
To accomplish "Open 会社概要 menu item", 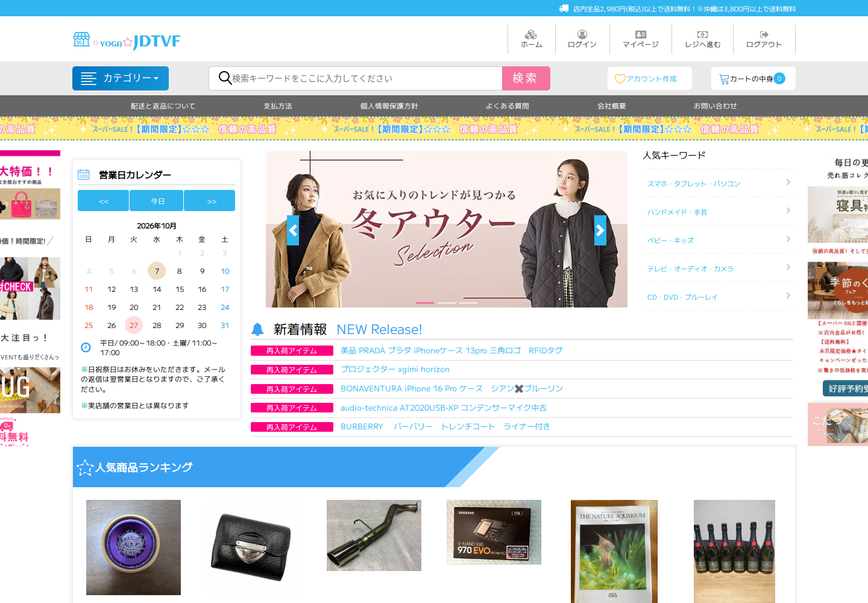I will [x=612, y=106].
